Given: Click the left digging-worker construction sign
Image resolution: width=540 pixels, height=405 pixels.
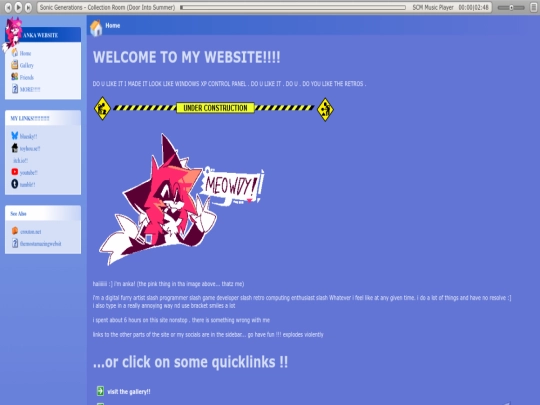Looking at the screenshot, I should click(102, 108).
